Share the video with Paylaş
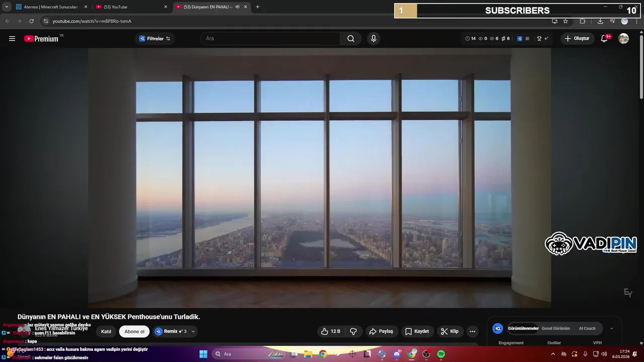The image size is (644, 362). click(381, 331)
